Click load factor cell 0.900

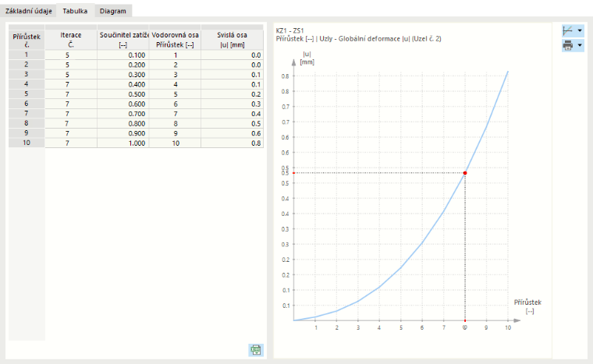(123, 134)
